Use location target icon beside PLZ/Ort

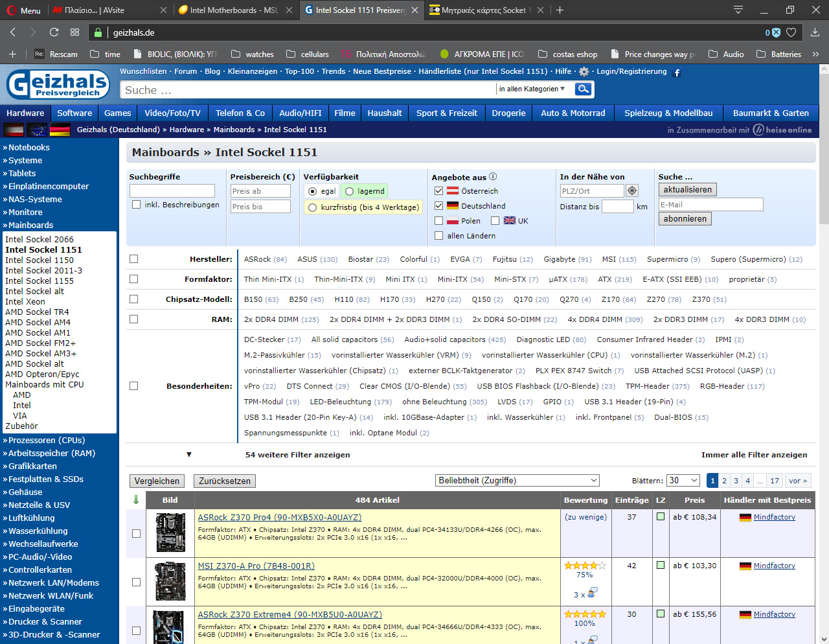point(632,190)
